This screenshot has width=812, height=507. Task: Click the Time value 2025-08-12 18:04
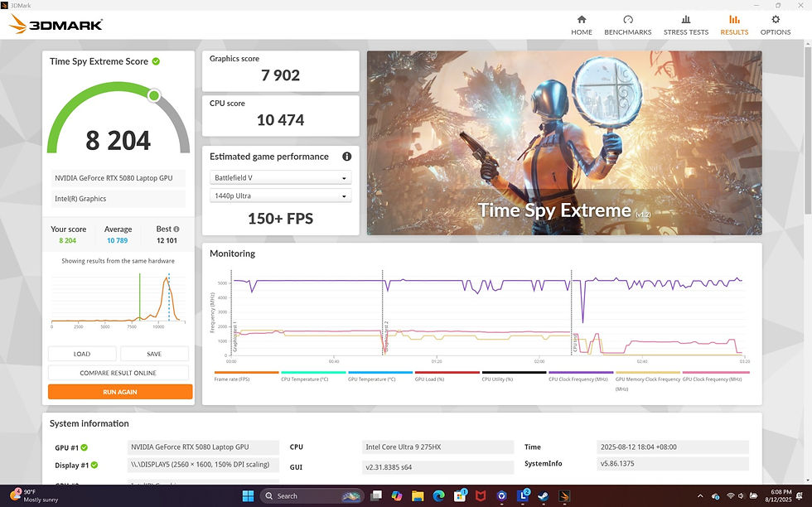pos(673,447)
